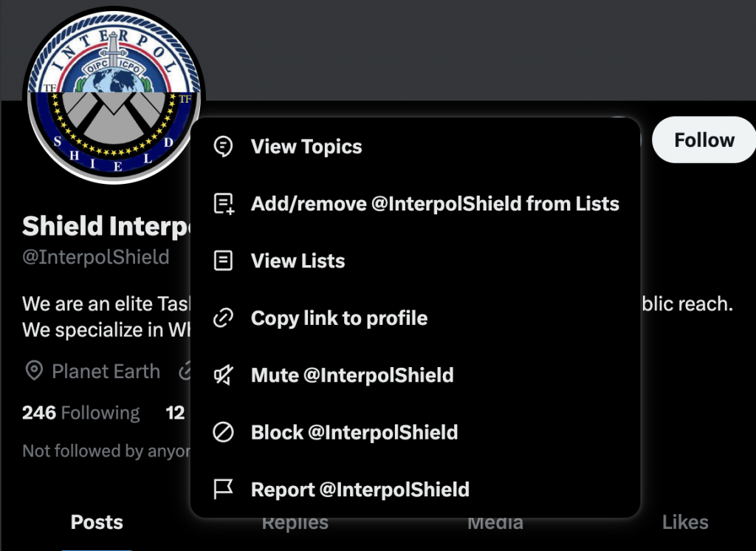Image resolution: width=756 pixels, height=551 pixels.
Task: Open the Interpol Shield profile picture
Action: click(x=114, y=95)
